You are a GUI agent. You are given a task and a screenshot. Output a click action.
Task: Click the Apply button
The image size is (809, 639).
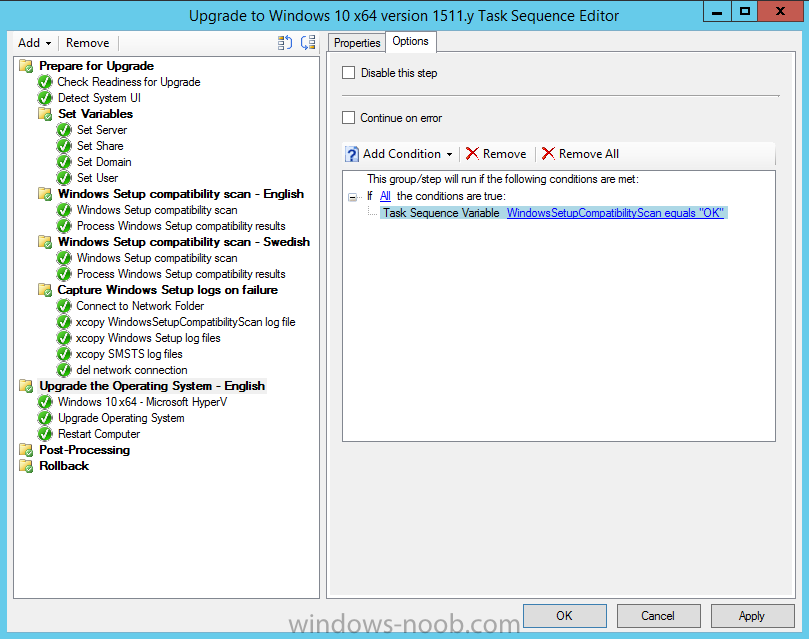pyautogui.click(x=752, y=616)
